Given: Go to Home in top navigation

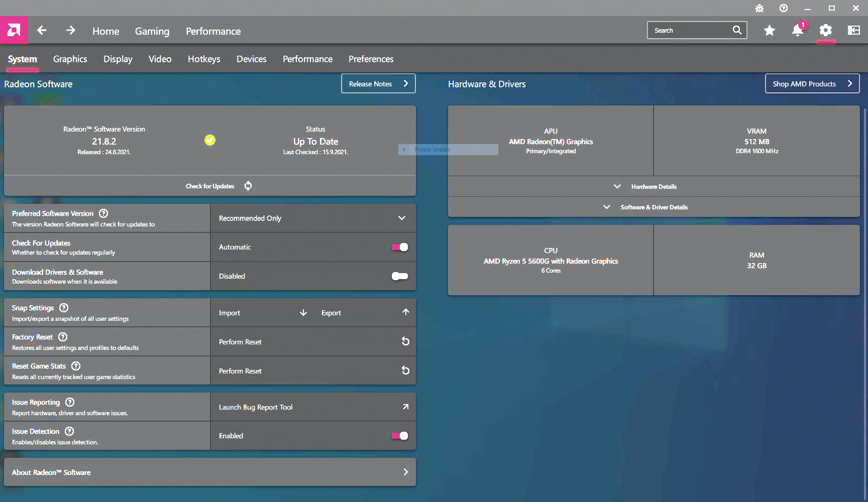Looking at the screenshot, I should tap(105, 31).
